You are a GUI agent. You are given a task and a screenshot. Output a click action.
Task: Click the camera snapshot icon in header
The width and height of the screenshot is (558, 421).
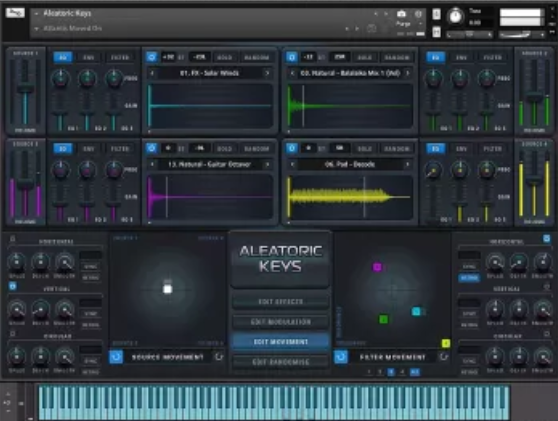tap(401, 14)
